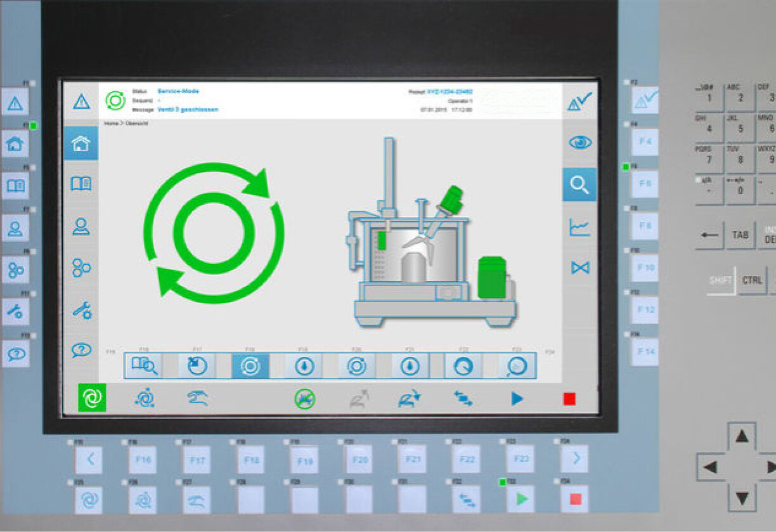
Task: Click the valve bowtie icon on right sidebar
Action: [x=579, y=268]
